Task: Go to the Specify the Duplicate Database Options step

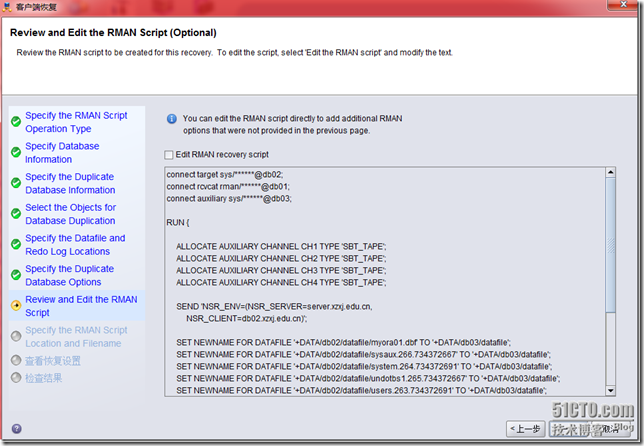Action: [69, 275]
